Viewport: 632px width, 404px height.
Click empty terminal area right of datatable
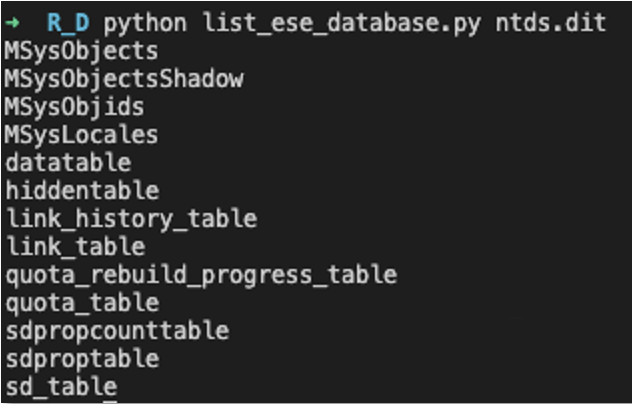point(363,162)
